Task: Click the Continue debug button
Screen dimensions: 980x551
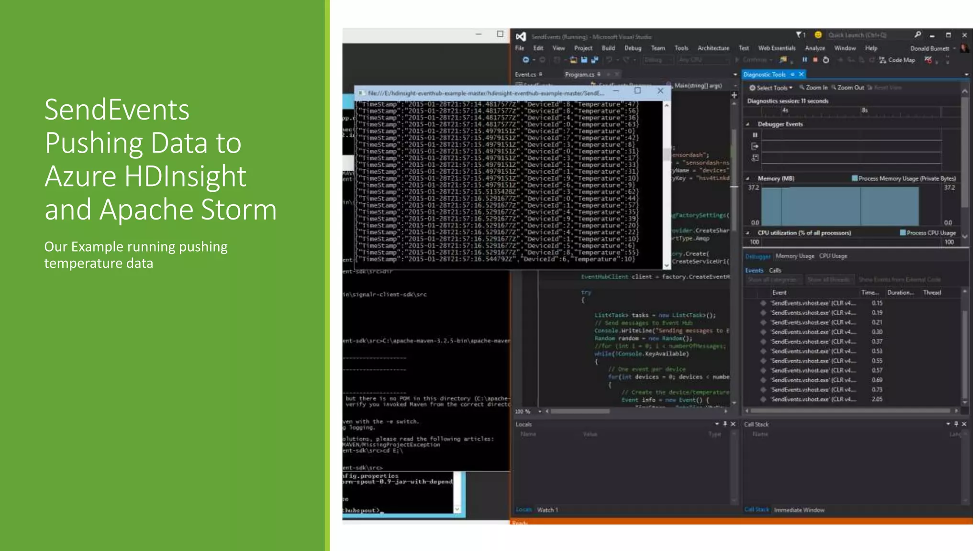Action: click(x=754, y=60)
